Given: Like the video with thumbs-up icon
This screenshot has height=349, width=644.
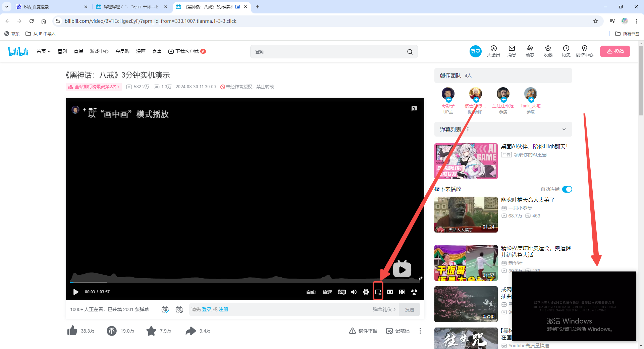Looking at the screenshot, I should tap(72, 331).
